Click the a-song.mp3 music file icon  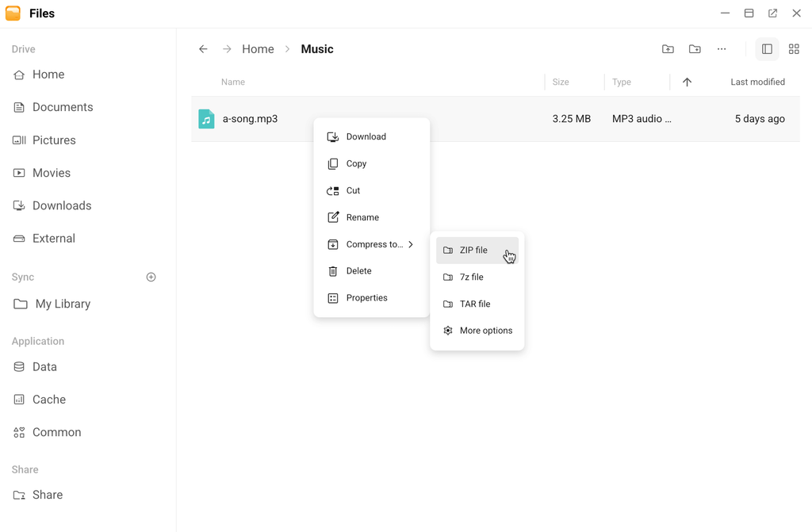pos(206,119)
